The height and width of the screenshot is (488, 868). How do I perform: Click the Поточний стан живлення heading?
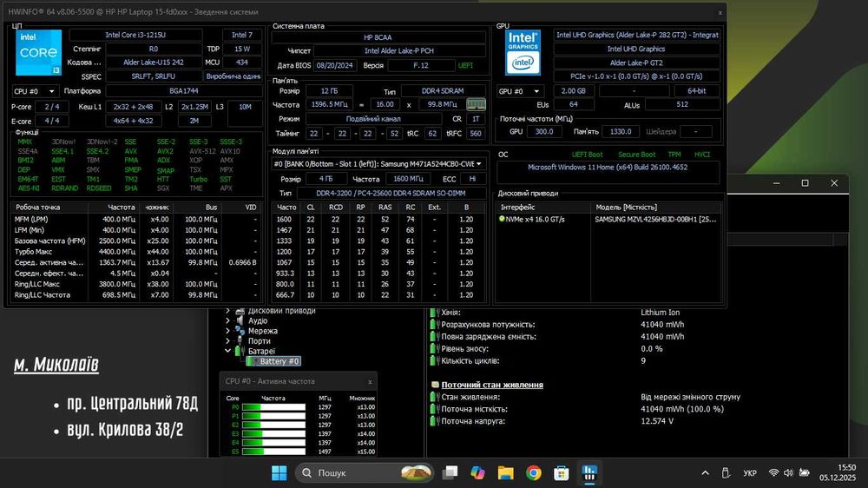[x=492, y=385]
